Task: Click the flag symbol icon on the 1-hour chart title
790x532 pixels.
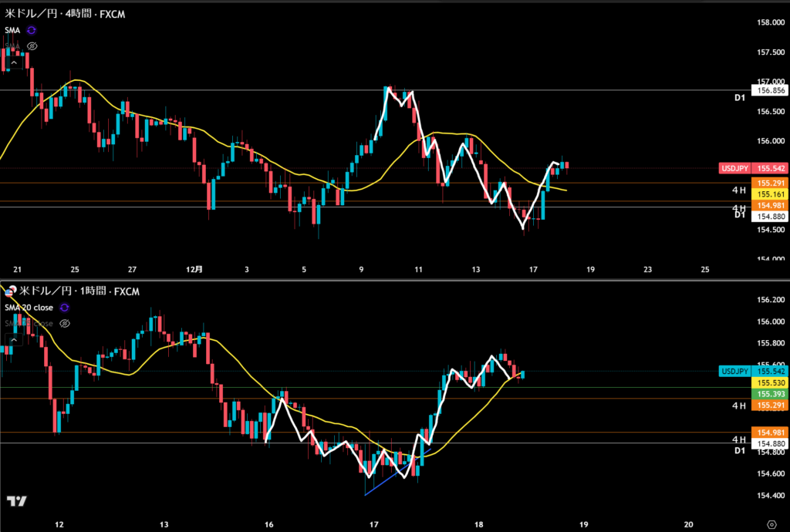Action: pos(10,291)
